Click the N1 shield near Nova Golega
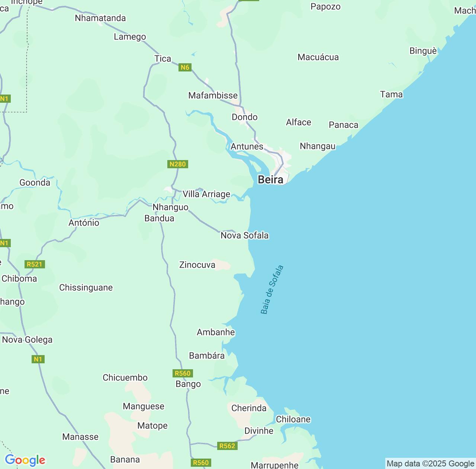The image size is (476, 469). (38, 359)
